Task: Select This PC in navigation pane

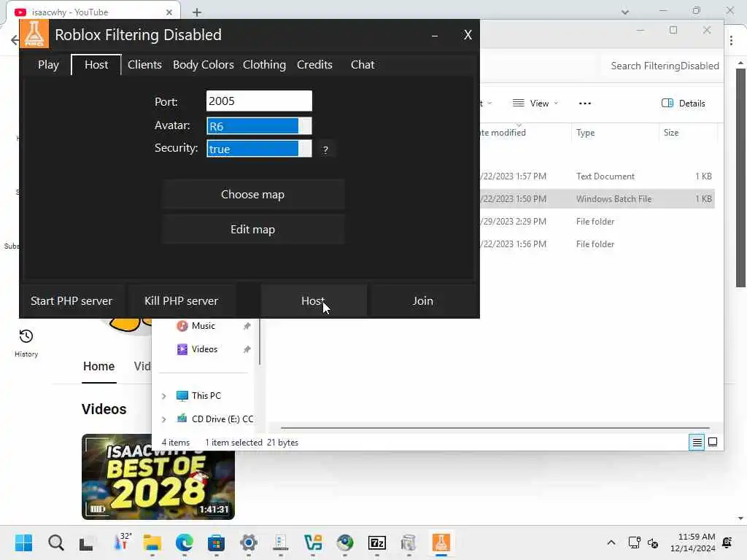Action: (x=206, y=396)
